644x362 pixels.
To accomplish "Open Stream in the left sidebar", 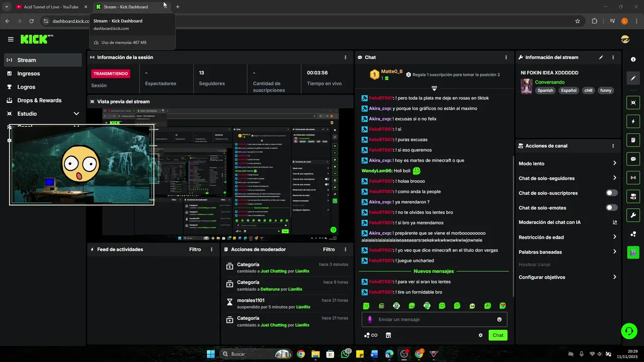I will [x=43, y=60].
